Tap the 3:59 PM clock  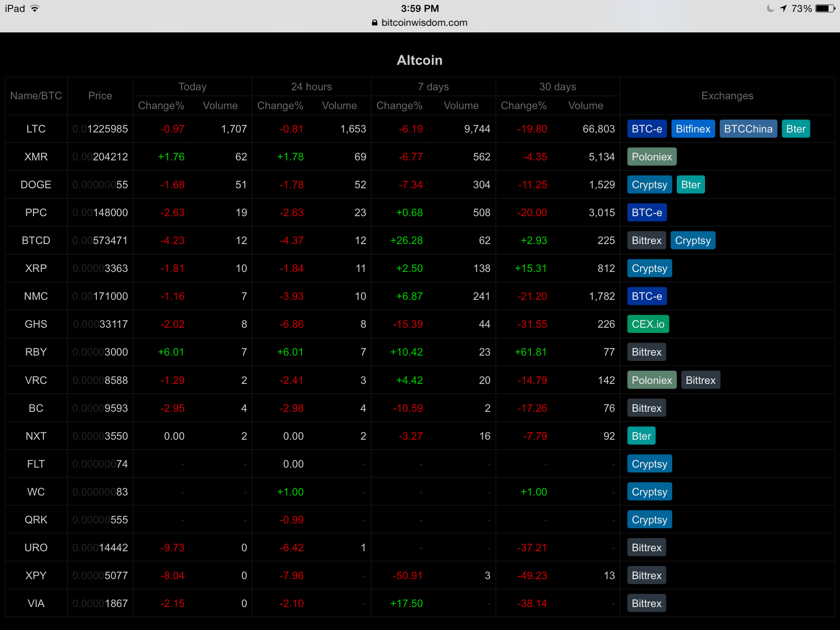pos(420,8)
